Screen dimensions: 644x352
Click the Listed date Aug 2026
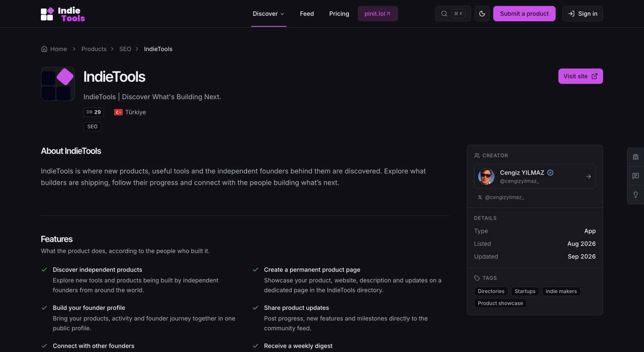pos(581,243)
